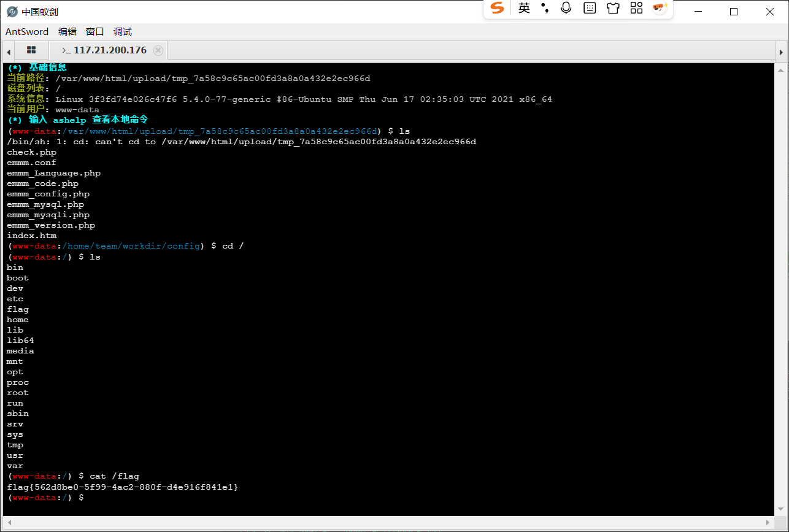This screenshot has height=532, width=789.
Task: Click the AntSword app icon in title bar
Action: tap(12, 12)
